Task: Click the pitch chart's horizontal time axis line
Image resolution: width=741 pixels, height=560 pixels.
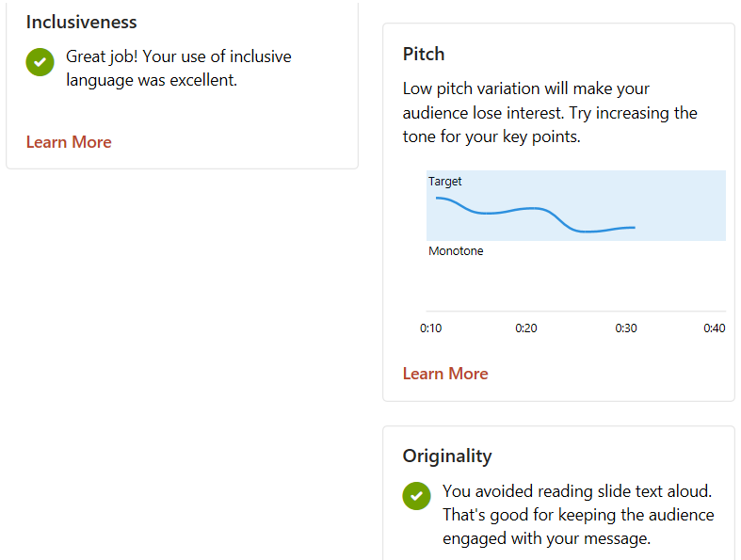Action: (x=574, y=311)
